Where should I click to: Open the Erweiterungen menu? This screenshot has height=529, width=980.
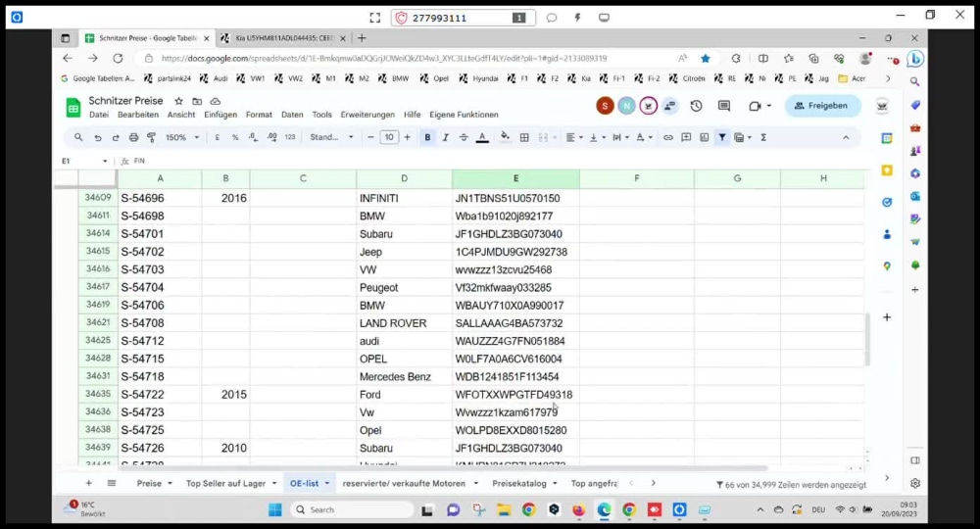367,115
